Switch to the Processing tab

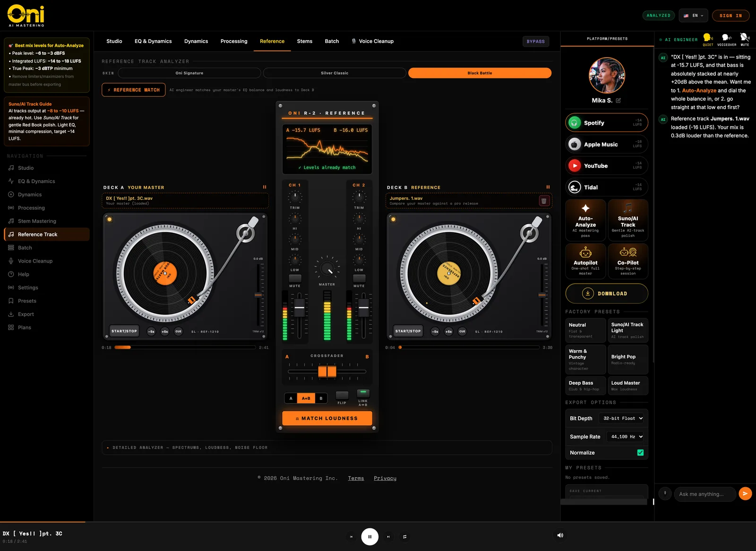(234, 41)
